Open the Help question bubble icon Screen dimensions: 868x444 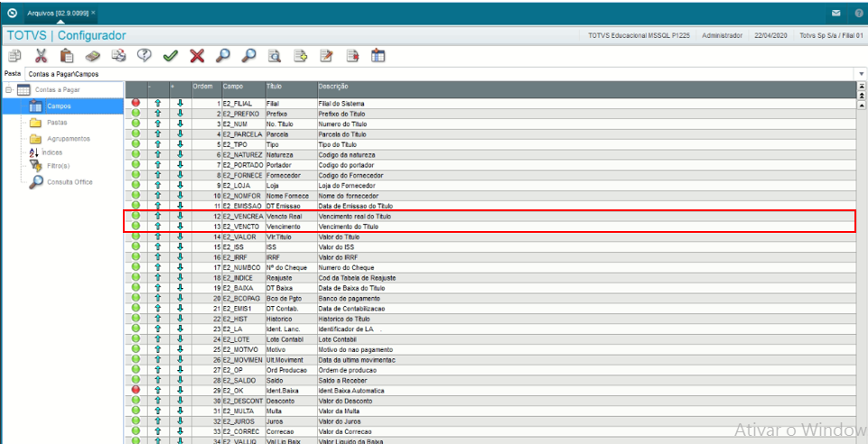point(144,56)
